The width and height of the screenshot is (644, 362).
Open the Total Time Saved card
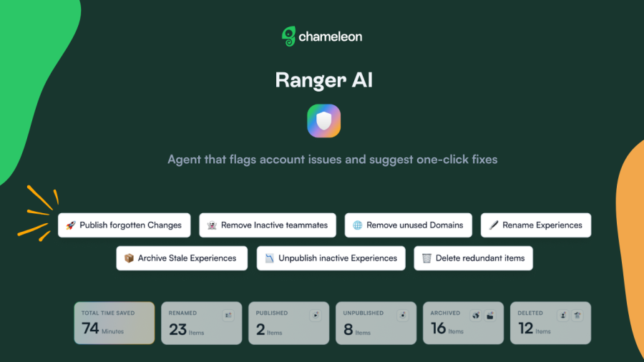pos(114,323)
